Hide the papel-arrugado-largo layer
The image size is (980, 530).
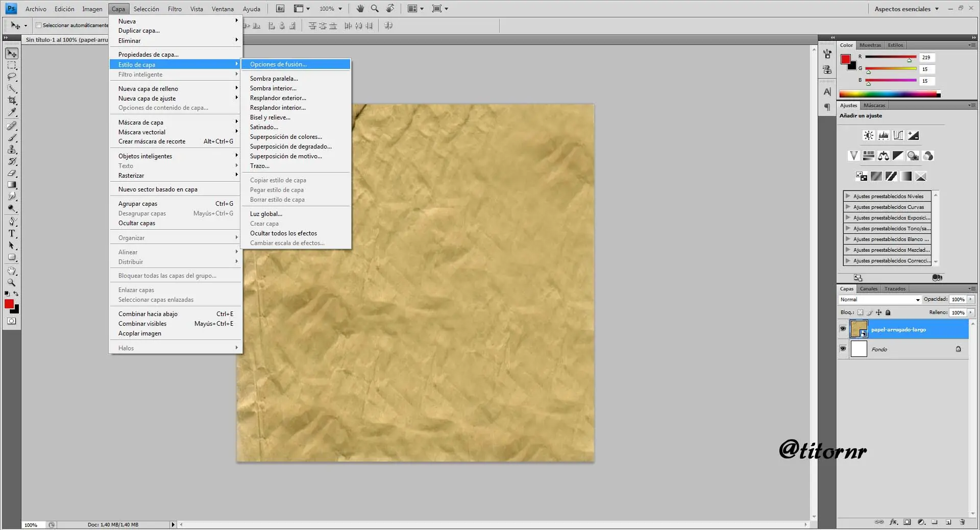click(x=843, y=329)
